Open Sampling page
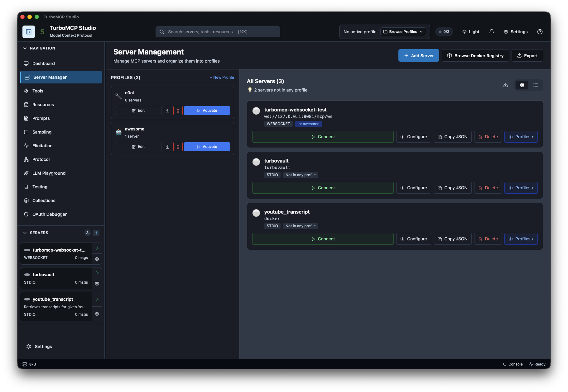Image resolution: width=568 pixels, height=392 pixels. [61, 132]
